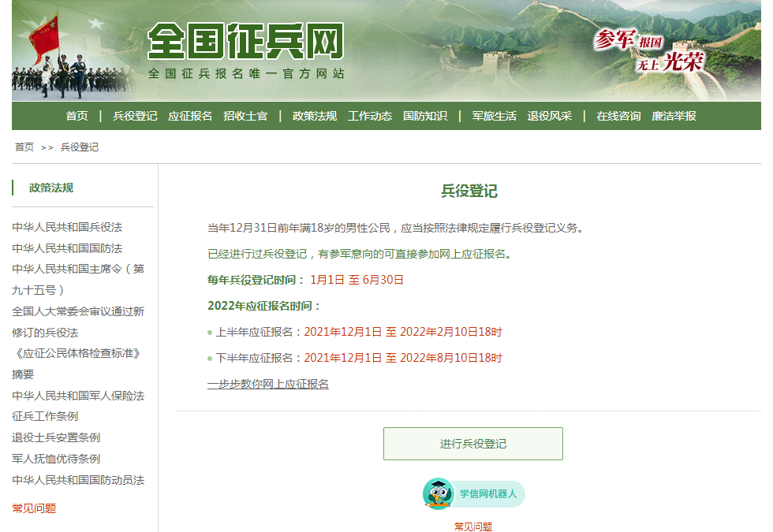Open 全国人大常委会审议通过新修订的兵役法 link
This screenshot has width=773, height=532.
point(78,322)
